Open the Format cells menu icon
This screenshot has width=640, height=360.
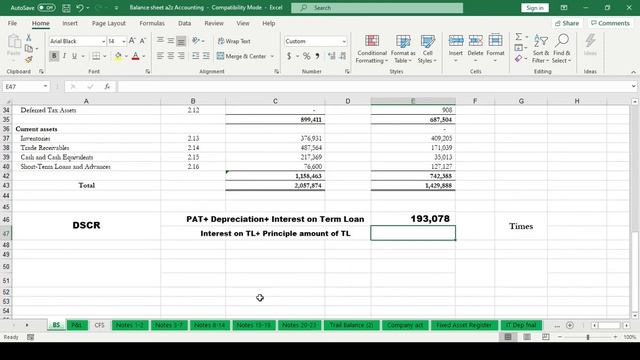pyautogui.click(x=495, y=41)
